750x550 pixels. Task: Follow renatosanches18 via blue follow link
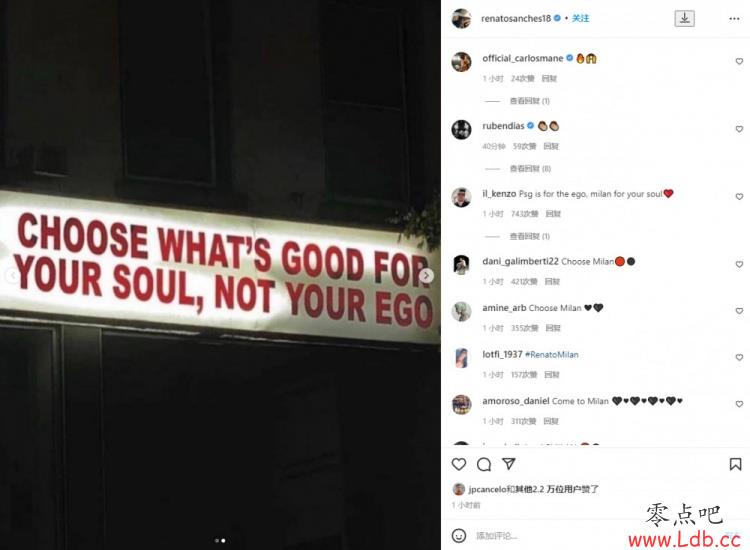point(581,18)
